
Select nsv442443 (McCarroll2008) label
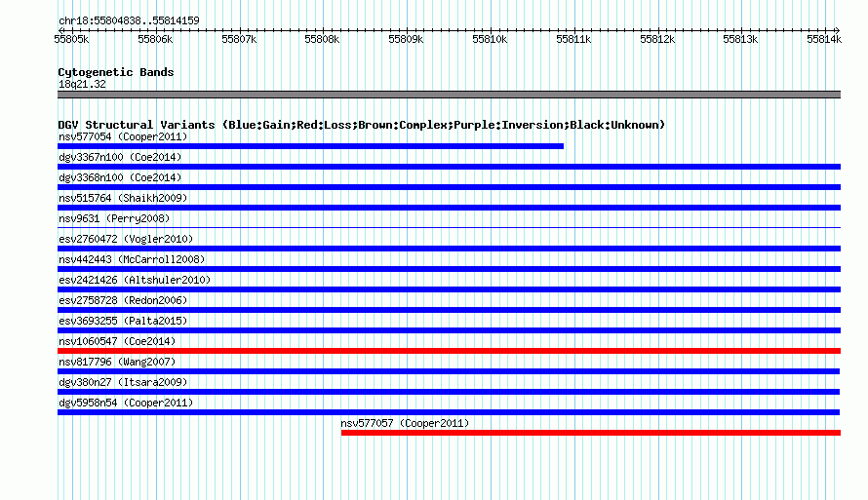pos(132,259)
